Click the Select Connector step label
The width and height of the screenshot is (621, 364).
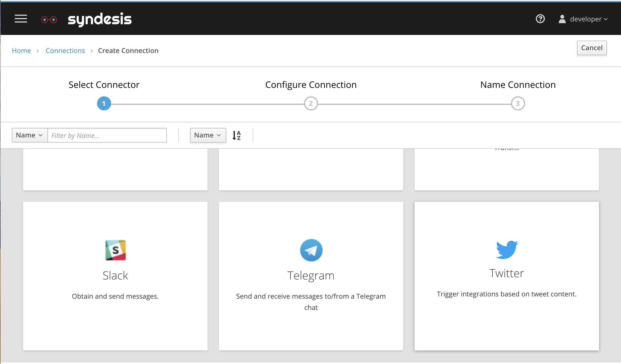[x=104, y=85]
